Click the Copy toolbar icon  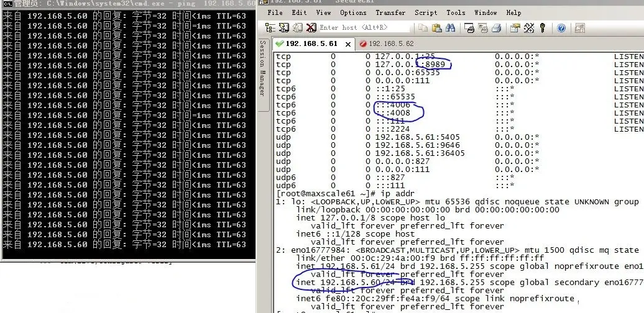tap(423, 27)
